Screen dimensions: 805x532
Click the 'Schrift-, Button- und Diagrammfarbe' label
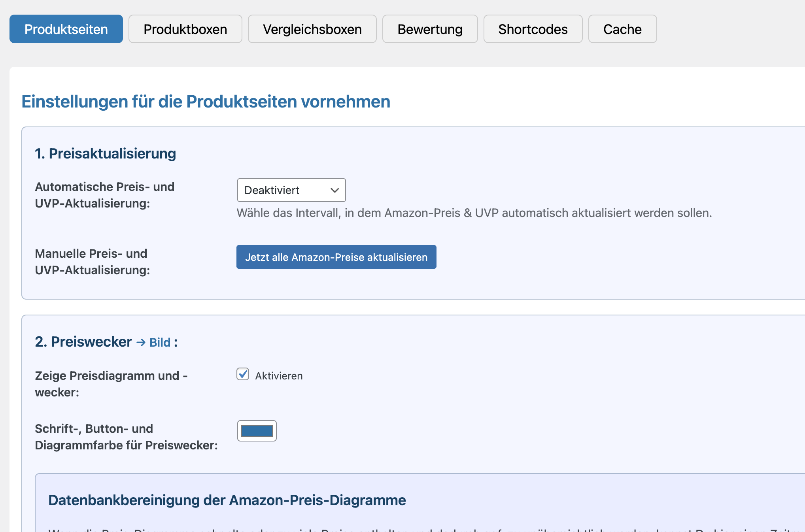pyautogui.click(x=126, y=437)
